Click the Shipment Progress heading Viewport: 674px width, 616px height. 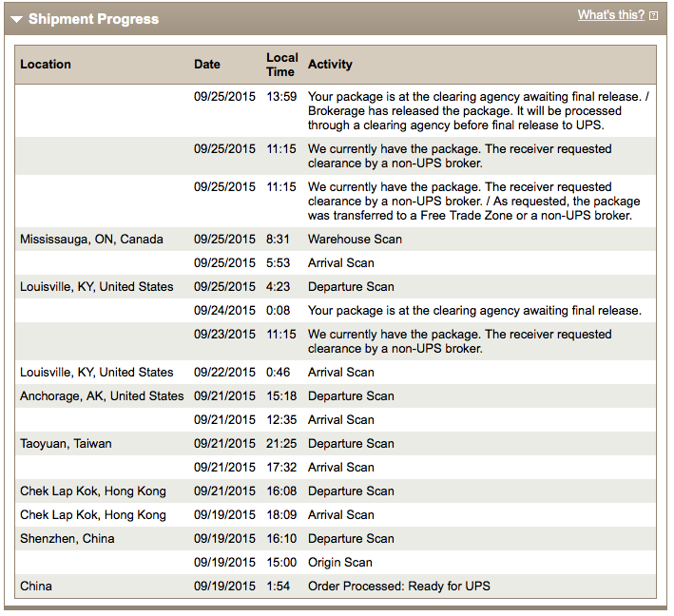click(x=94, y=19)
